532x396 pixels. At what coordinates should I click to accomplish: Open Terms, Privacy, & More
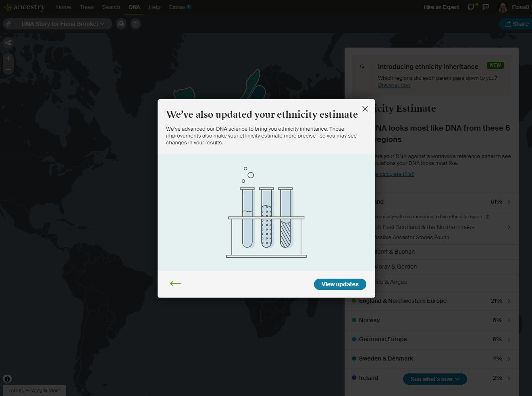(x=34, y=390)
